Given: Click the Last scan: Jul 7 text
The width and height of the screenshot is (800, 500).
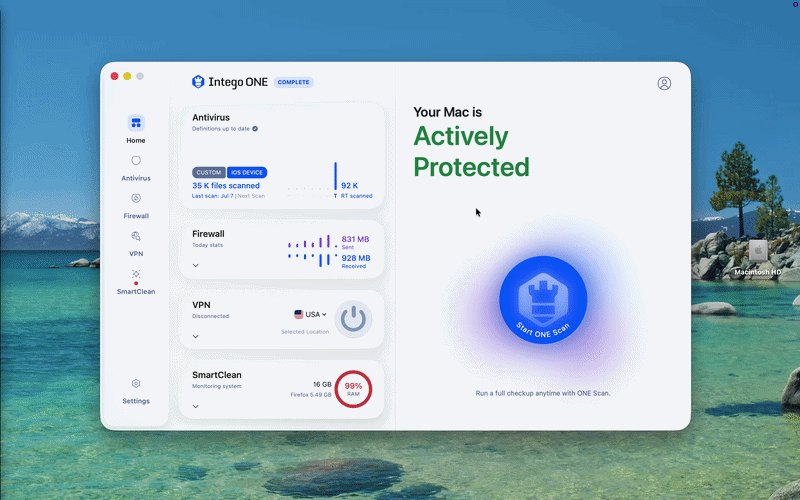Looking at the screenshot, I should pyautogui.click(x=212, y=196).
